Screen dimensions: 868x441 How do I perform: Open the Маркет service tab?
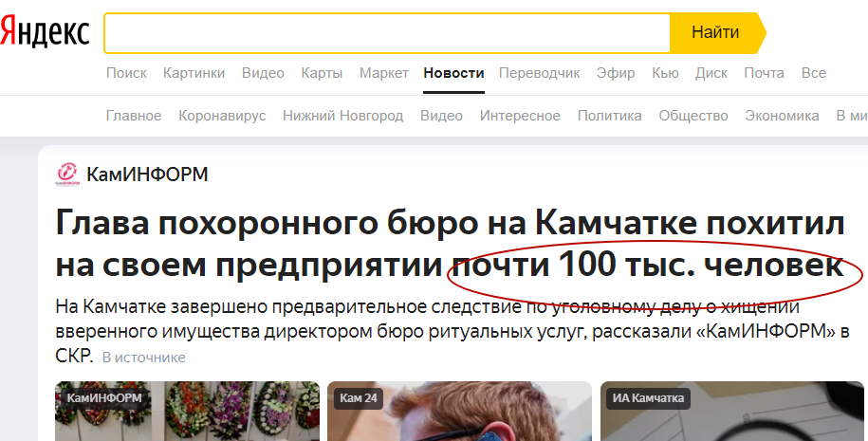(383, 73)
